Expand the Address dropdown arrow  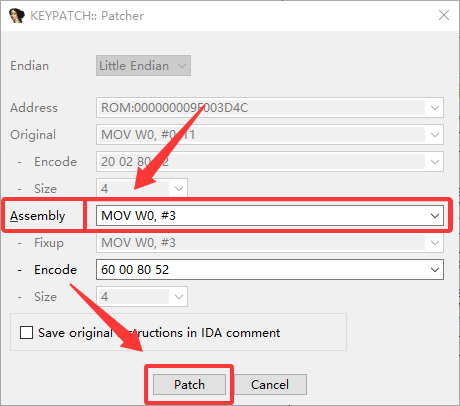pyautogui.click(x=435, y=108)
